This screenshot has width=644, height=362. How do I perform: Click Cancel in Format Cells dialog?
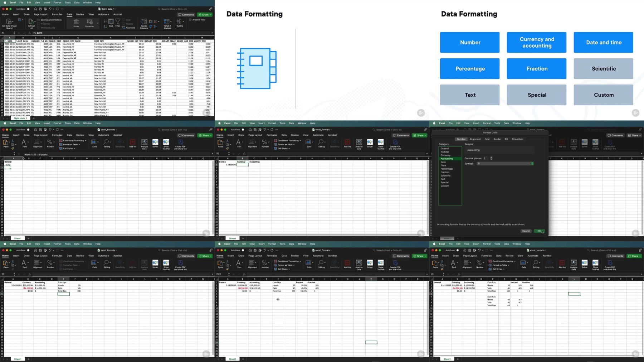tap(526, 231)
